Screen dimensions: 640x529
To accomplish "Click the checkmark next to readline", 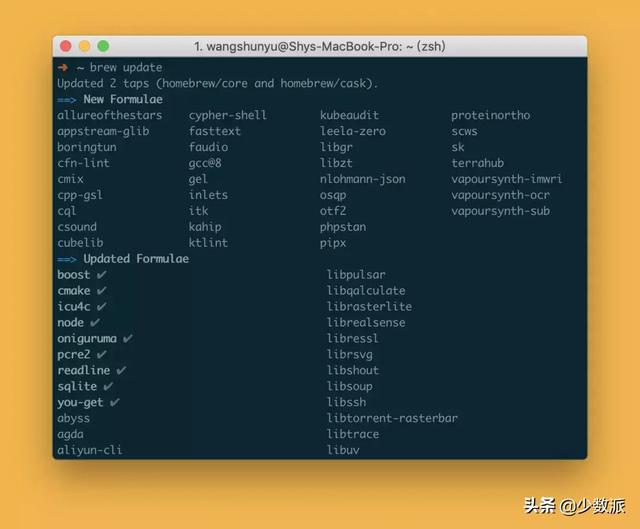I will pos(121,370).
